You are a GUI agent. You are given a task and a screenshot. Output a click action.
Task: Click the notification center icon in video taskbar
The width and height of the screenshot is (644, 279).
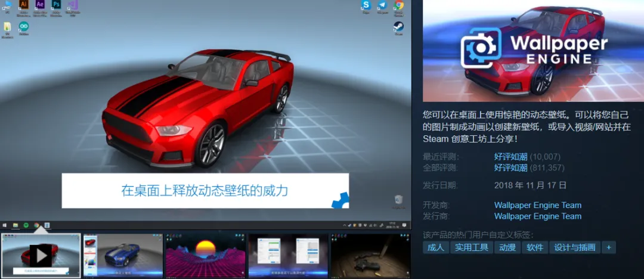click(404, 225)
